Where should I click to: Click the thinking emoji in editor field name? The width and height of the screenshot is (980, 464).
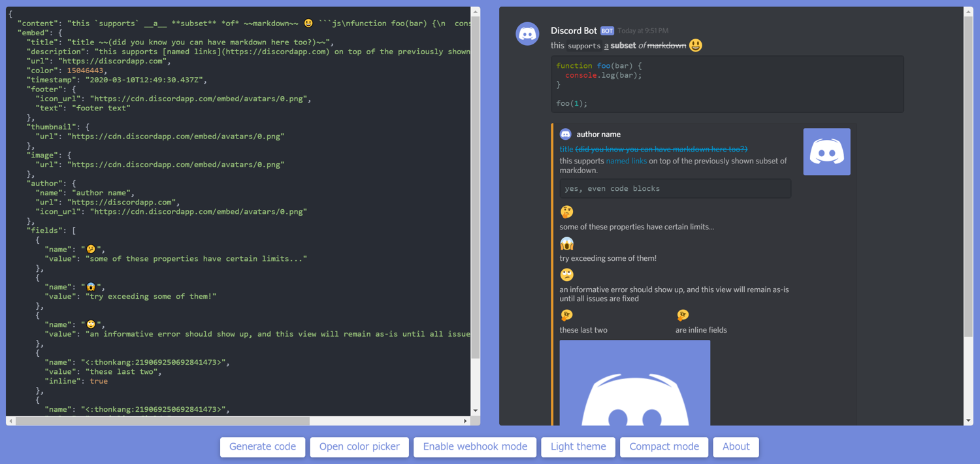[91, 249]
